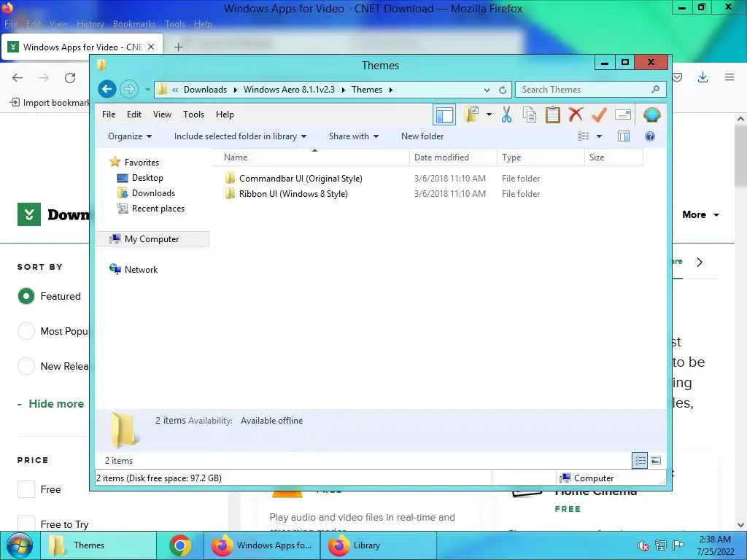Select the Commandbar UI (Original Style) folder
This screenshot has width=747, height=560.
point(301,179)
